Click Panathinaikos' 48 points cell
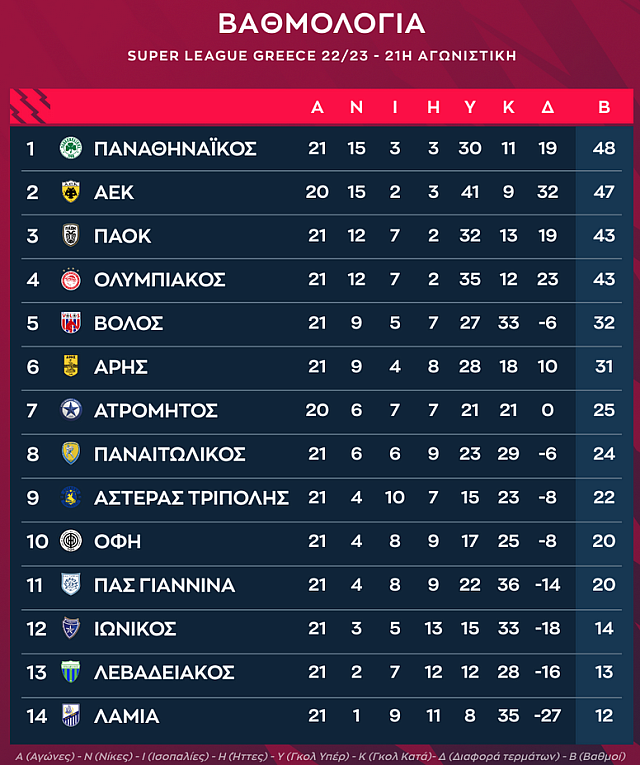 click(x=603, y=148)
